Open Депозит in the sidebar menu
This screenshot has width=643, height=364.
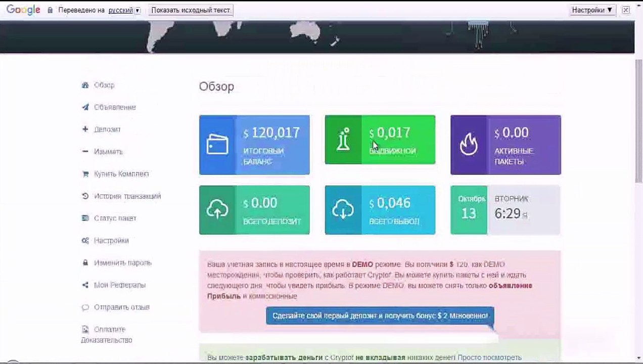coord(107,129)
